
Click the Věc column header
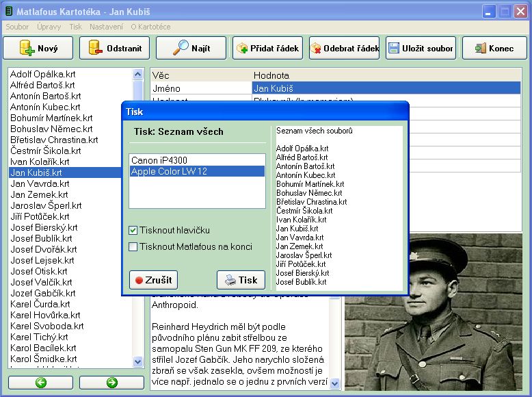[x=201, y=75]
